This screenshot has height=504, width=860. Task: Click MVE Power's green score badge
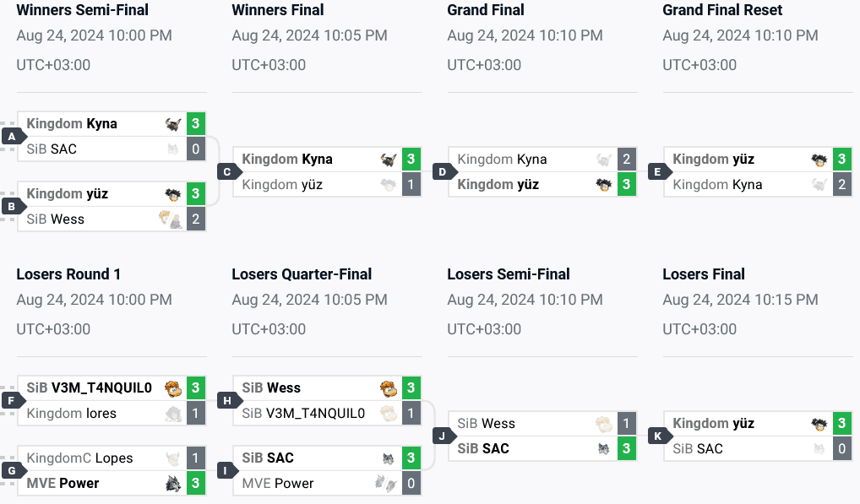click(x=195, y=483)
